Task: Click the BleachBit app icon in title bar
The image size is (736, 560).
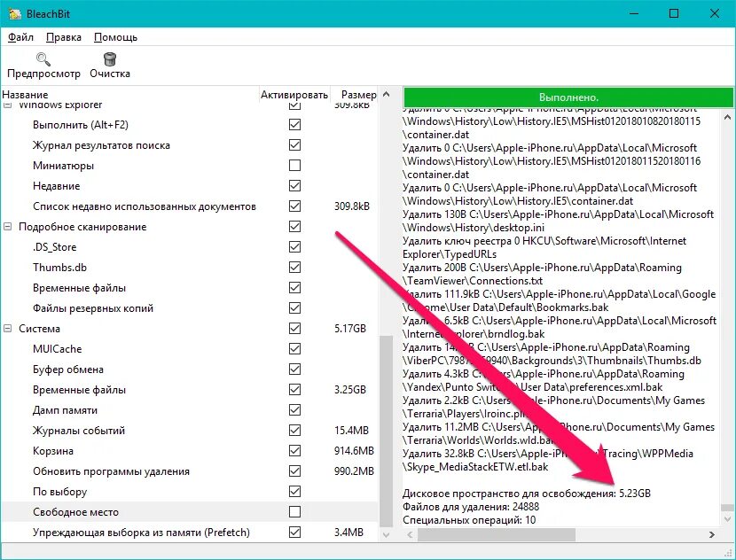Action: click(x=14, y=13)
